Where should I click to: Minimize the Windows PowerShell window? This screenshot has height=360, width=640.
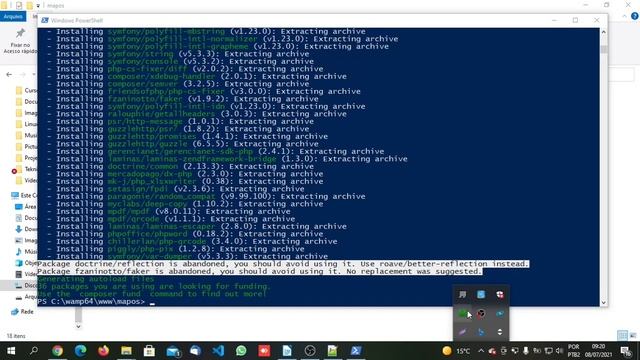554,20
